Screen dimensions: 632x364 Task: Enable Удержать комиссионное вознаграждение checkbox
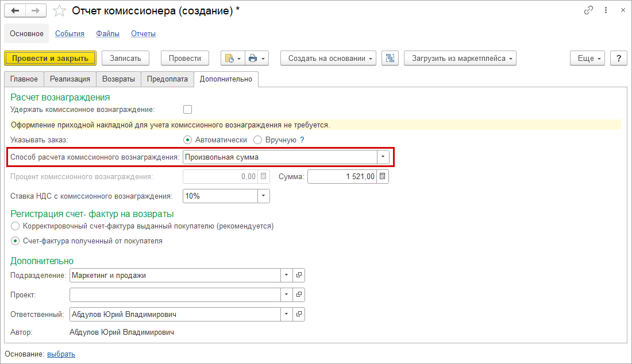pyautogui.click(x=187, y=109)
